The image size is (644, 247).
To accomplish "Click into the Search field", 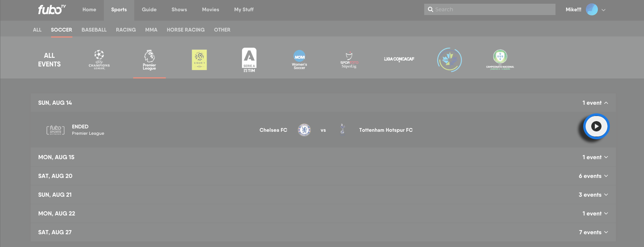I will (490, 9).
